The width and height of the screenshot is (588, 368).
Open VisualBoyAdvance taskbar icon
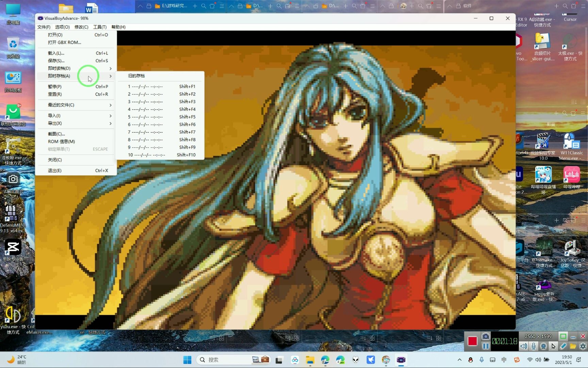[401, 360]
